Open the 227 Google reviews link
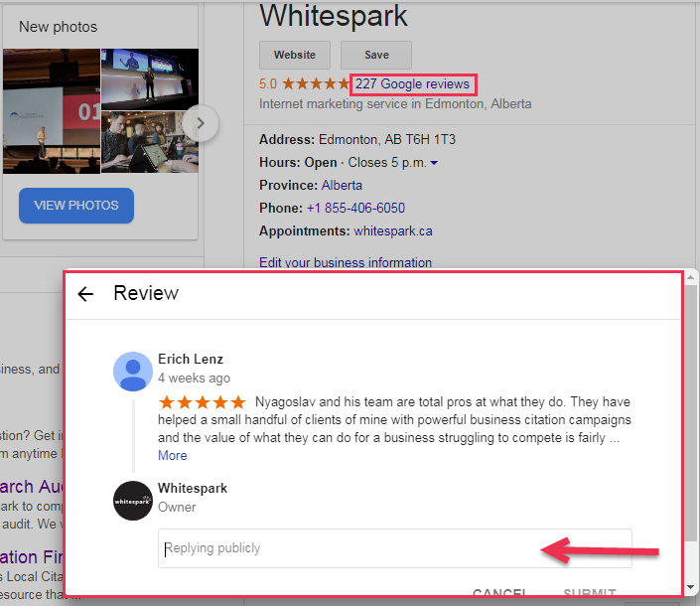Screen dimensions: 700x606 (412, 84)
